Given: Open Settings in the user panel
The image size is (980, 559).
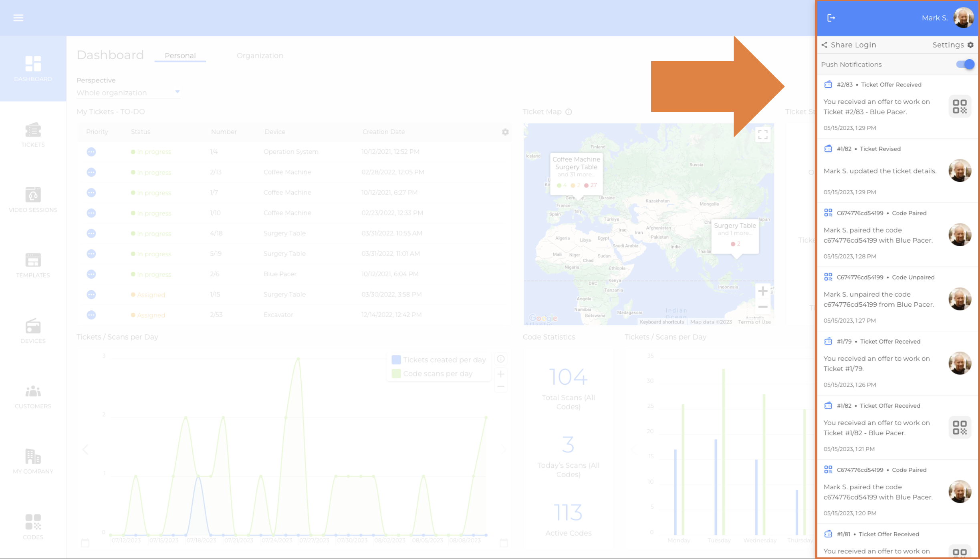Looking at the screenshot, I should (x=953, y=45).
